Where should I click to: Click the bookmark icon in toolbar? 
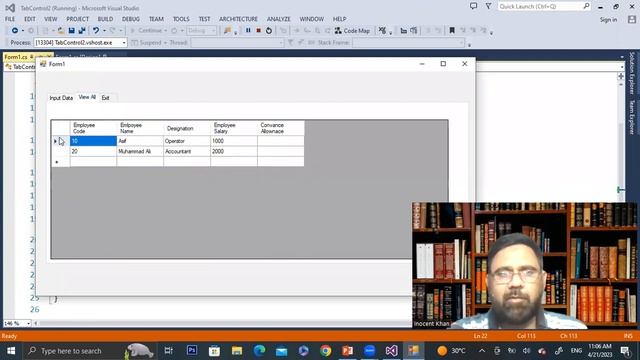[x=452, y=31]
